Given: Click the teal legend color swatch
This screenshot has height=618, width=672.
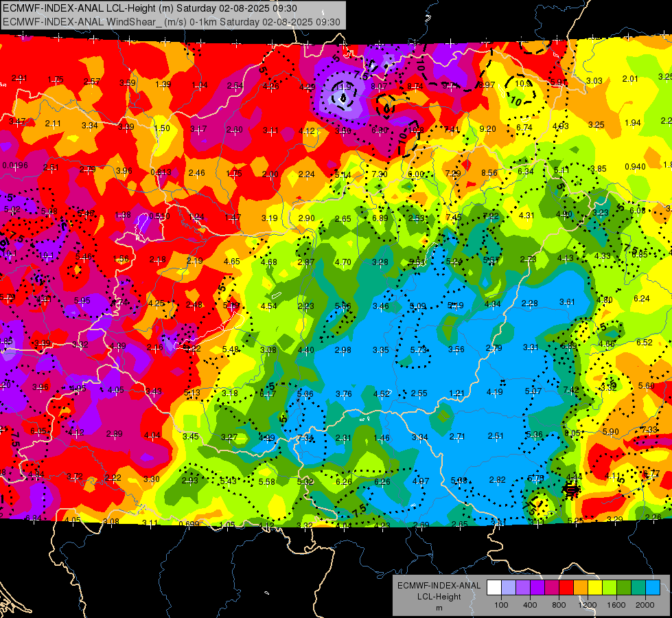Looking at the screenshot, I should point(638,588).
